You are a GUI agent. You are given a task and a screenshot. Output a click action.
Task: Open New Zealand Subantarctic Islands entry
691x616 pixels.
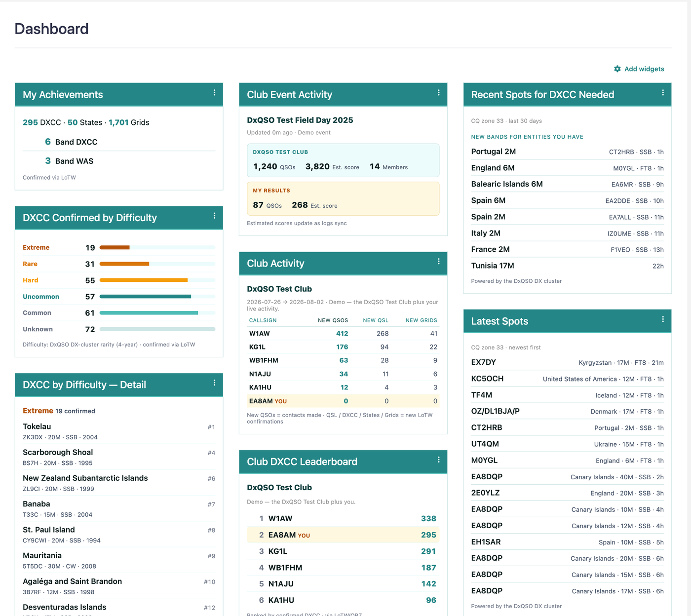(x=119, y=483)
